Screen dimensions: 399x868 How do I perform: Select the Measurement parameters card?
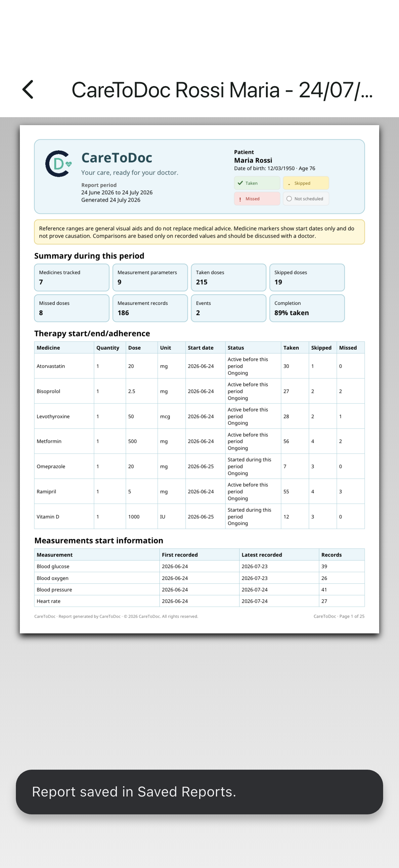[150, 277]
